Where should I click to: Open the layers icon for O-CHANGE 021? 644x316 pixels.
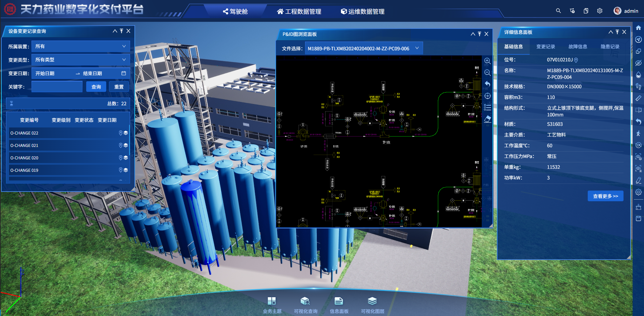126,146
